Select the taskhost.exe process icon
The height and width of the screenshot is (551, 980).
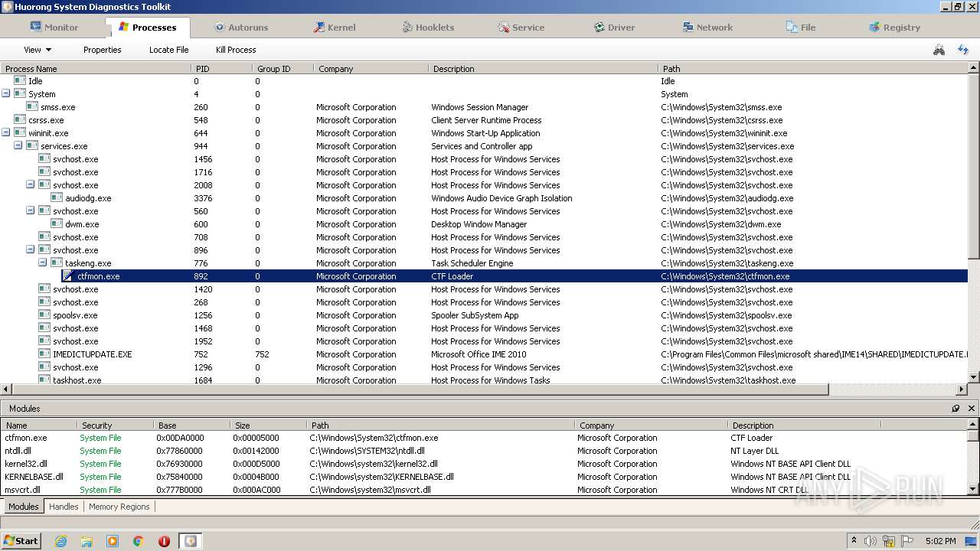pyautogui.click(x=44, y=380)
